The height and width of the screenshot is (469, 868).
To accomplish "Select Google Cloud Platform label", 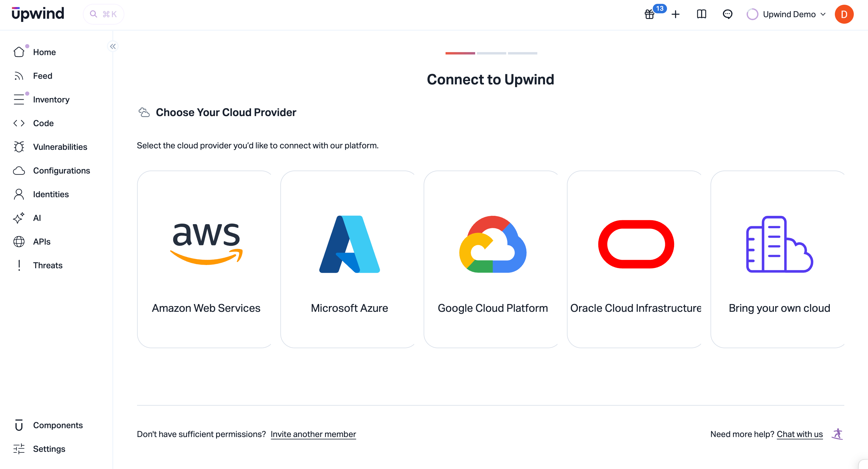I will click(x=493, y=308).
